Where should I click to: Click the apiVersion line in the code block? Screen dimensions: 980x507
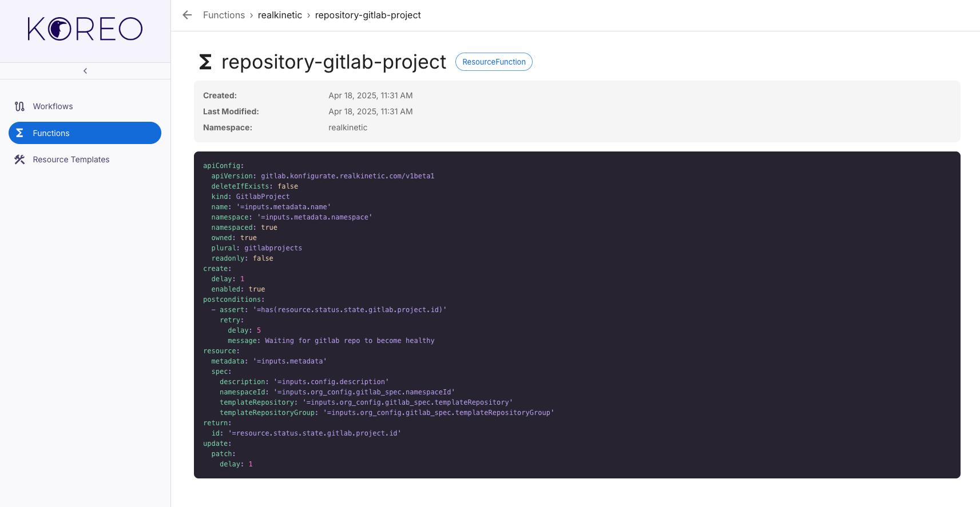tap(323, 176)
